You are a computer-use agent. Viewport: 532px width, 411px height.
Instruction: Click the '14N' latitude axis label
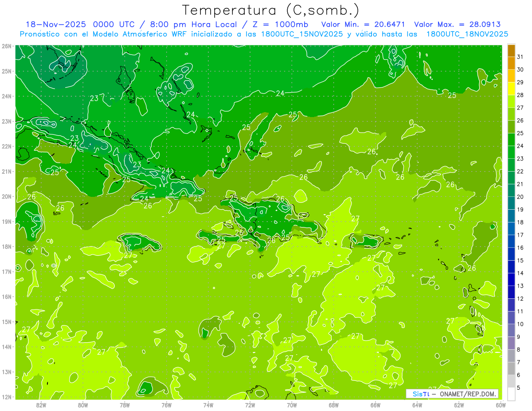coord(6,347)
